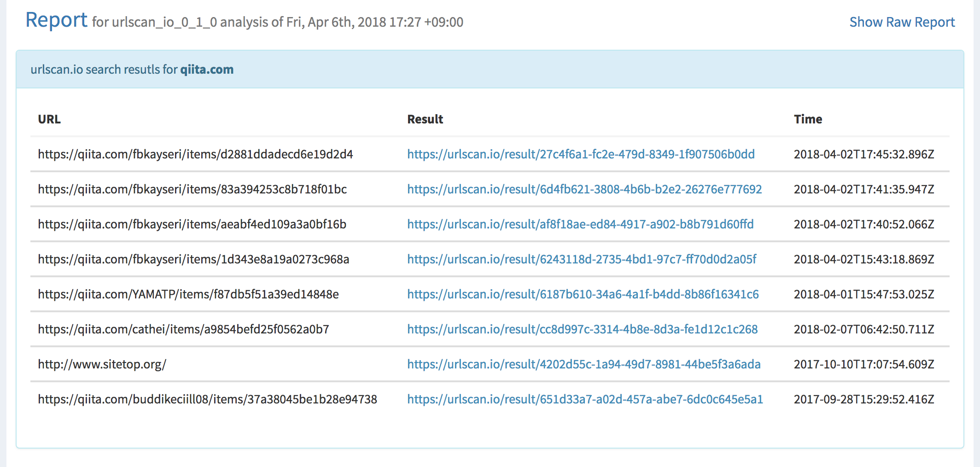Click the Time column header
Image resolution: width=980 pixels, height=467 pixels.
click(808, 119)
